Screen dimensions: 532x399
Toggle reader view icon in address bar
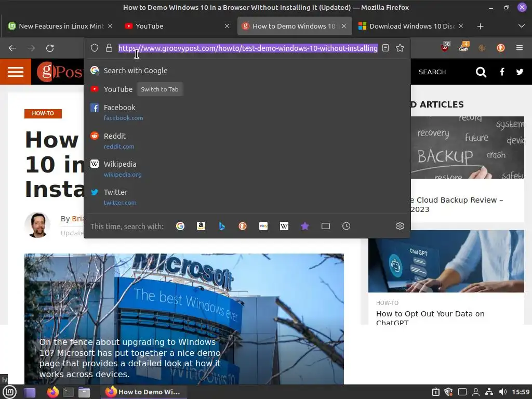pyautogui.click(x=385, y=48)
